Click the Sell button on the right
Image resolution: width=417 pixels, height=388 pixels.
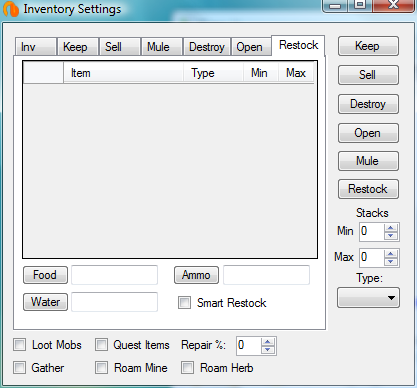coord(368,75)
